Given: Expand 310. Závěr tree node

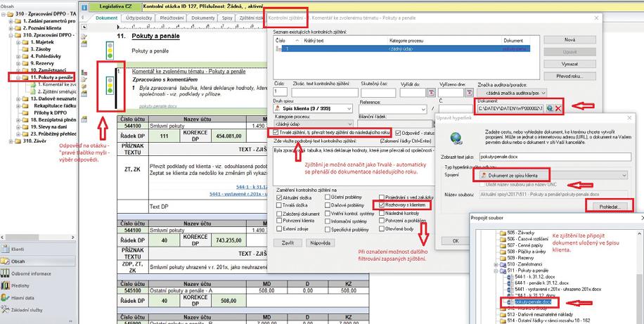Looking at the screenshot, I should (11, 141).
